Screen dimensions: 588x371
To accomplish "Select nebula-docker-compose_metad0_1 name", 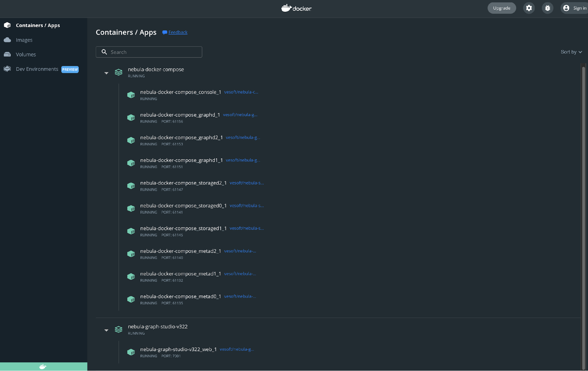I will pos(181,296).
